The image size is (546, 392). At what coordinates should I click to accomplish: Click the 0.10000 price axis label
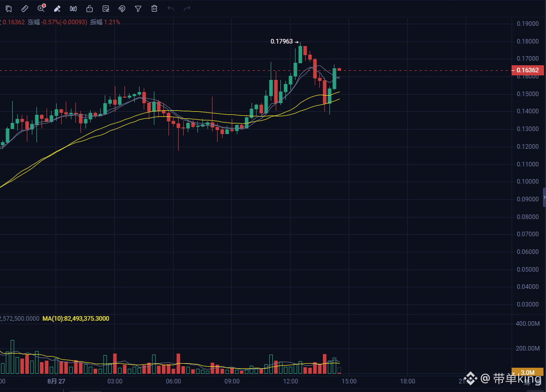tap(528, 182)
